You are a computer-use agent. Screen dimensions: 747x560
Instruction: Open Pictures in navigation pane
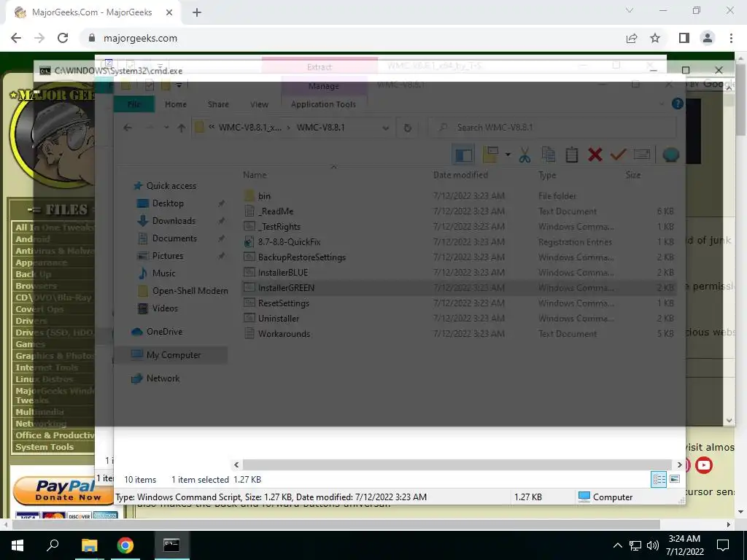[x=167, y=256]
